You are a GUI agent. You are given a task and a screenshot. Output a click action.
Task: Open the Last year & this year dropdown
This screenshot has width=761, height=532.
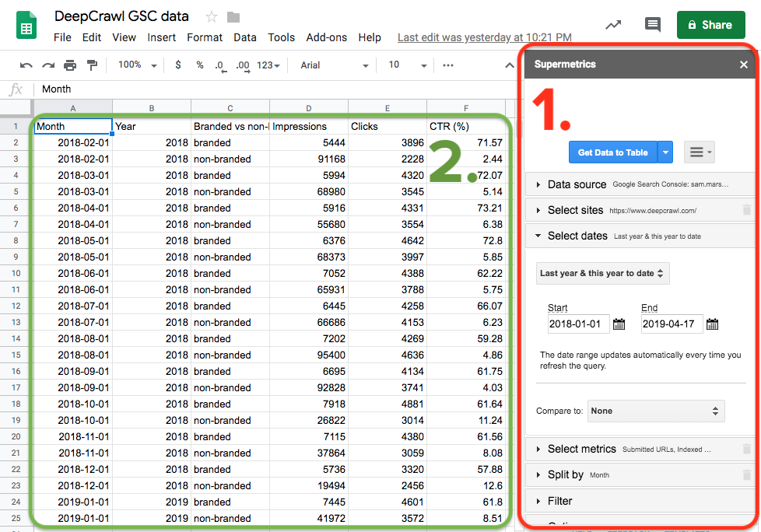603,274
